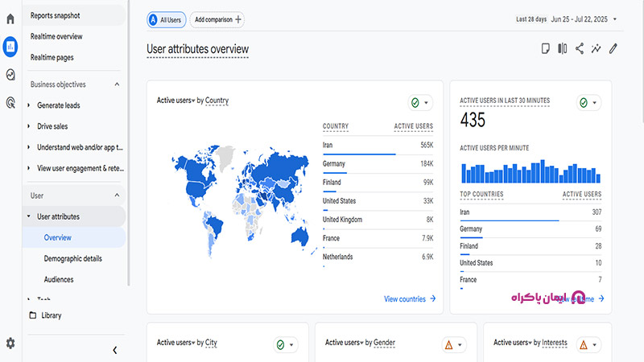Image resolution: width=644 pixels, height=362 pixels.
Task: Click warning triangle on Interests card
Action: point(584,345)
